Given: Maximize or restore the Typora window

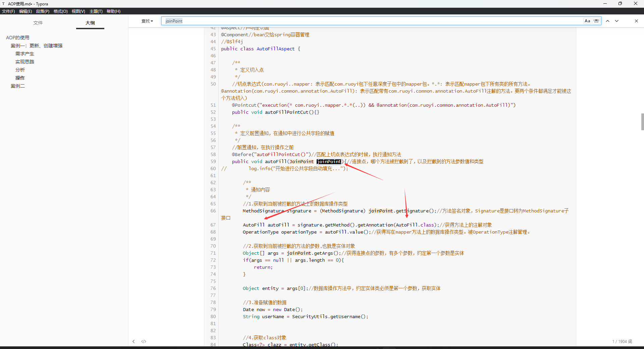Looking at the screenshot, I should point(620,4).
